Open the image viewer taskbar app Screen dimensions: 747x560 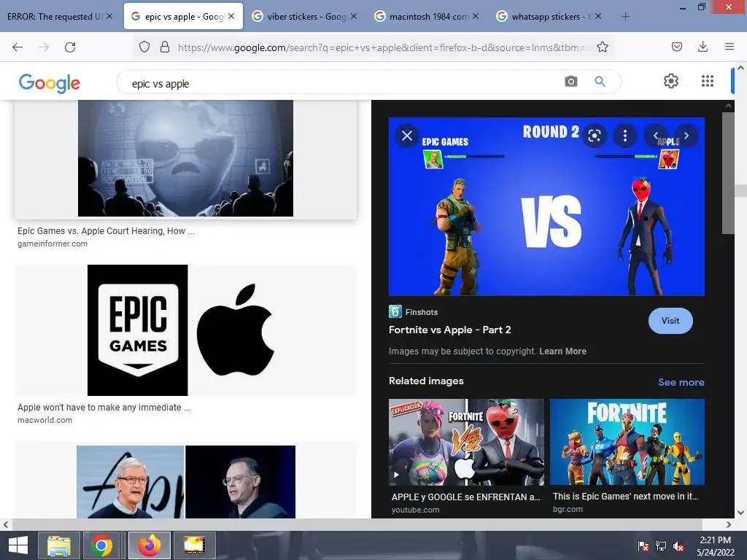[x=194, y=545]
